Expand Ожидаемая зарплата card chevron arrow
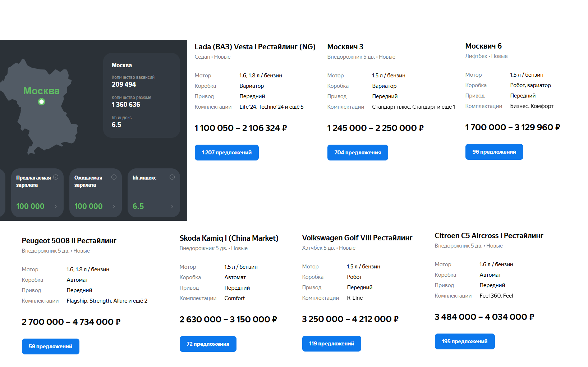Screen dimensions: 588x367 click(114, 207)
